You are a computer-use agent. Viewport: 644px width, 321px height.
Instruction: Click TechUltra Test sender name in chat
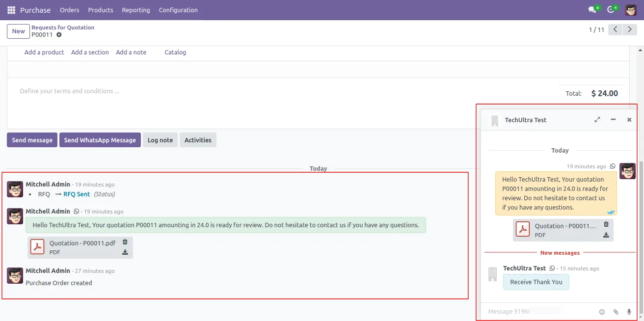pos(524,268)
